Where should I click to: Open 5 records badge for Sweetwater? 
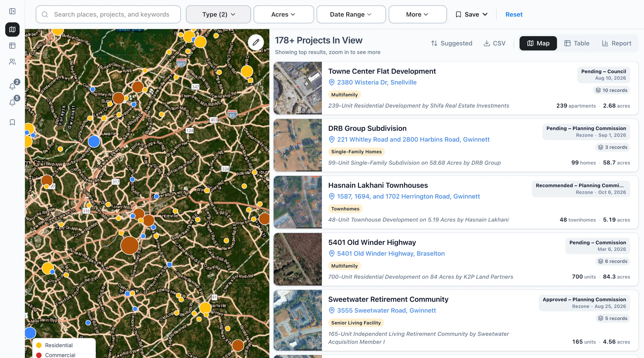click(613, 318)
